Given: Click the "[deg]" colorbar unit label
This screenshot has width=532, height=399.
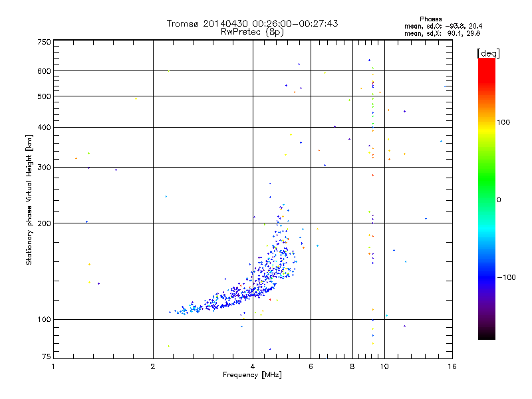Looking at the screenshot, I should pos(488,53).
